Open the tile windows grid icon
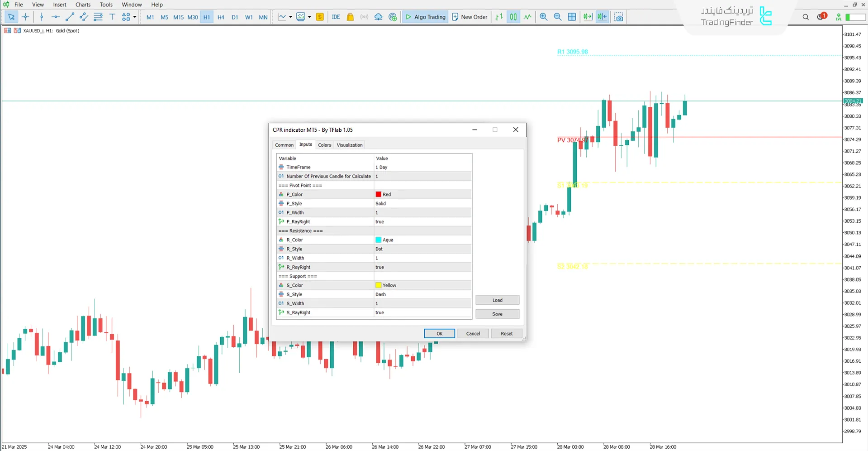 [x=572, y=17]
